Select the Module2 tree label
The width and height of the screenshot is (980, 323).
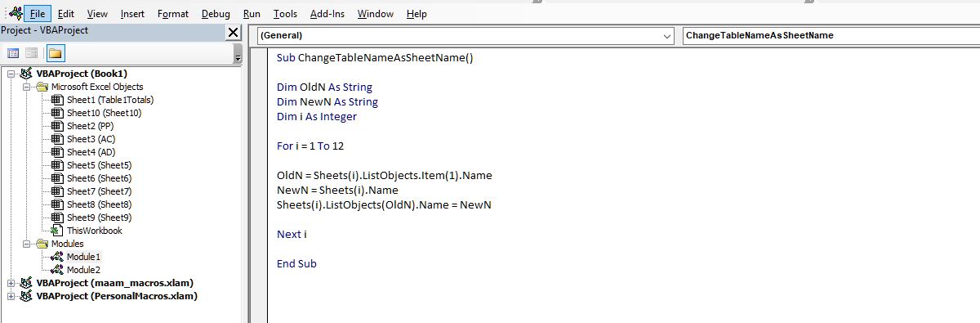click(x=83, y=270)
